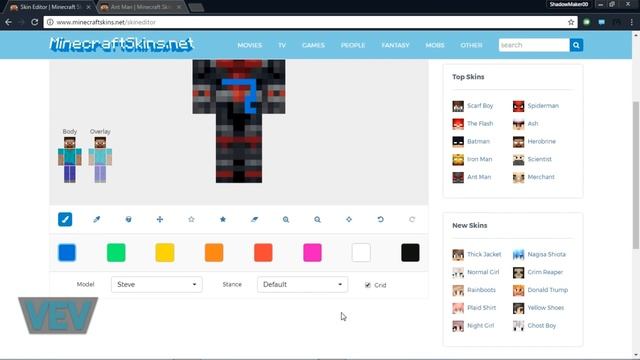This screenshot has width=640, height=360.
Task: Open the Scientist skin link
Action: pyautogui.click(x=540, y=159)
